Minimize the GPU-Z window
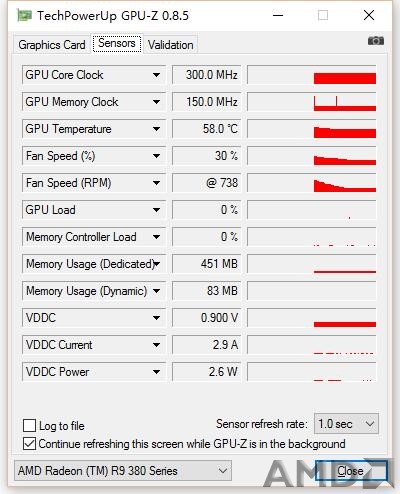 (278, 15)
